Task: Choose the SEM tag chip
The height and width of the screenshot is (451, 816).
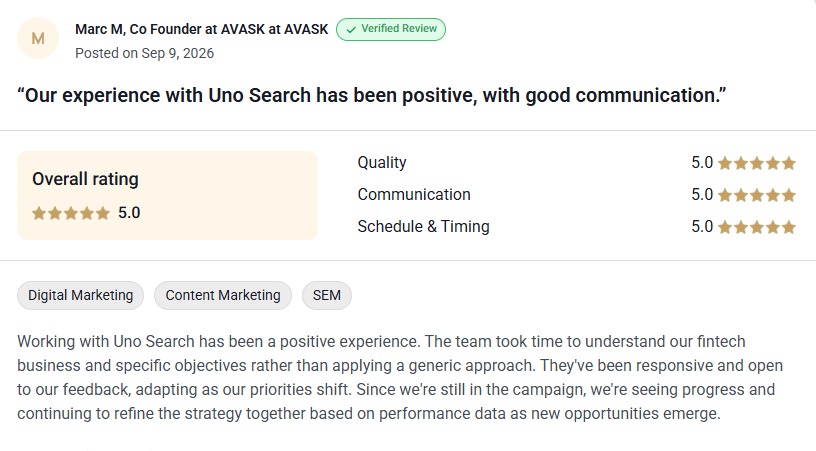Action: pos(327,295)
